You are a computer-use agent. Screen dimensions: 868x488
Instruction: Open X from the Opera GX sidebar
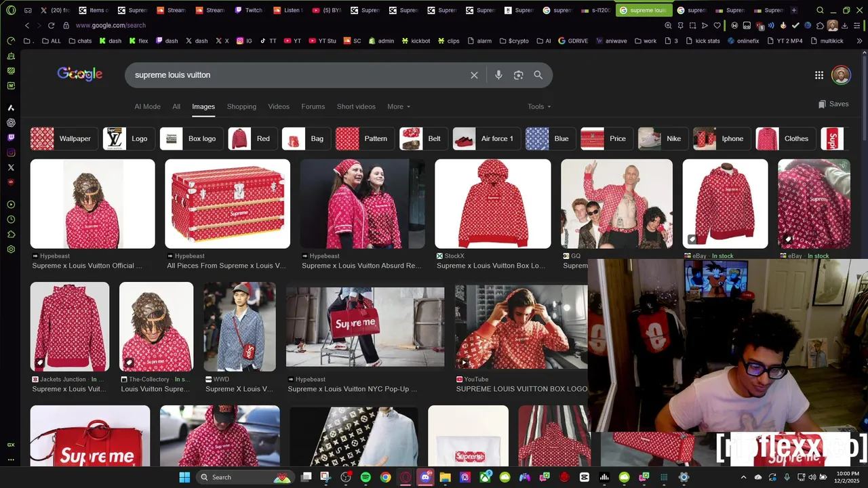[x=11, y=167]
